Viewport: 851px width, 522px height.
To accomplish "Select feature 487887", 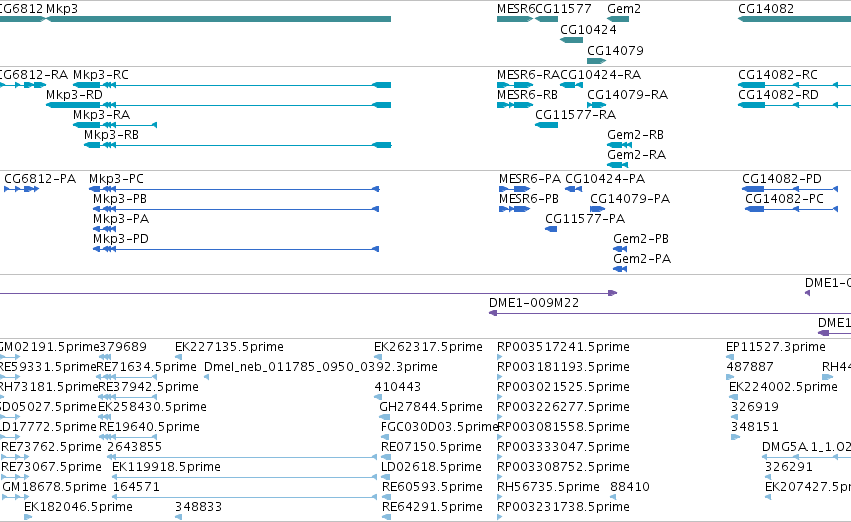I will coord(730,377).
